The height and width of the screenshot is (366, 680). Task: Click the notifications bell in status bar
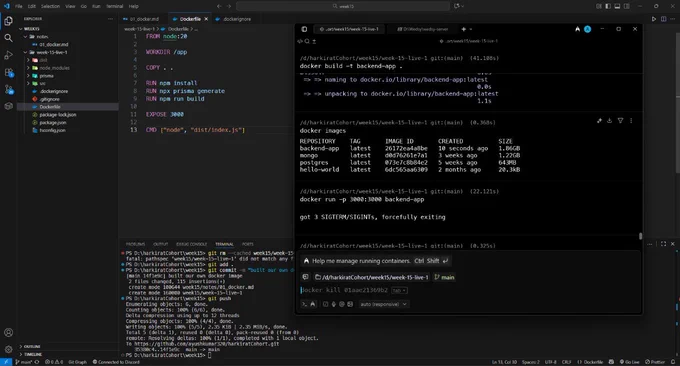673,362
